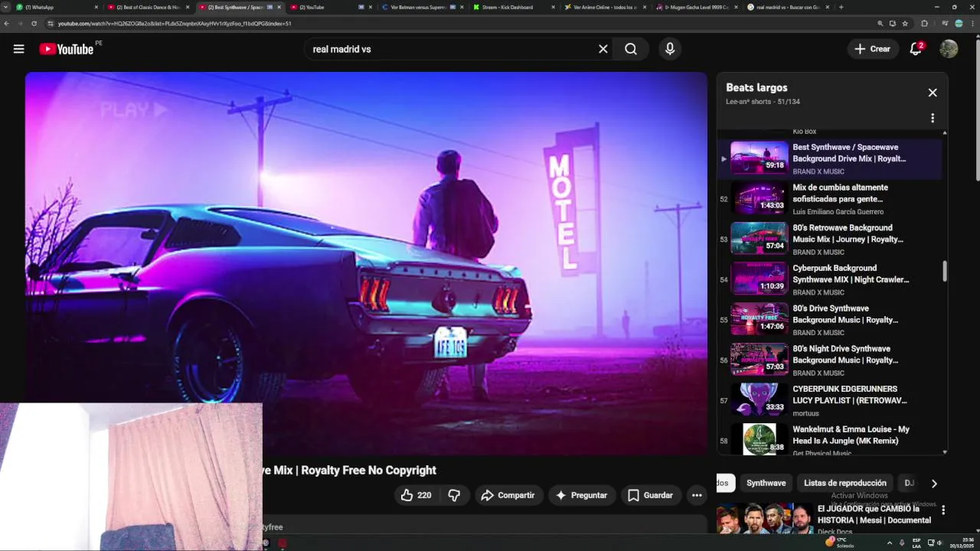The height and width of the screenshot is (551, 980).
Task: Go back with browser back arrow
Action: pyautogui.click(x=7, y=24)
